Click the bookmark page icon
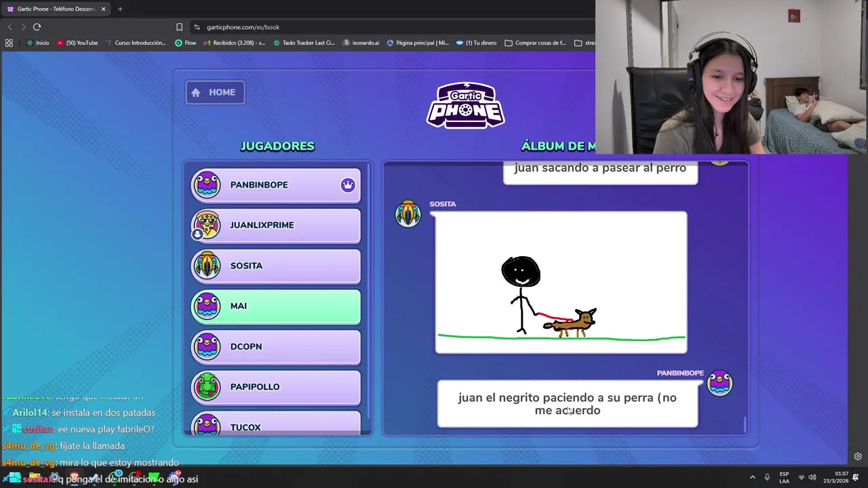Image resolution: width=868 pixels, height=488 pixels. pos(179,27)
